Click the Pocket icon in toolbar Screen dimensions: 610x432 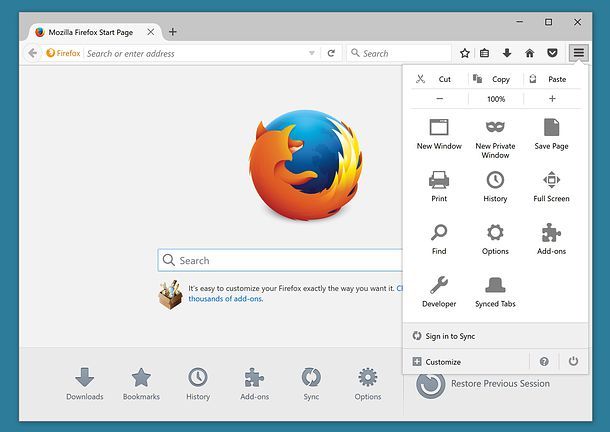point(552,53)
